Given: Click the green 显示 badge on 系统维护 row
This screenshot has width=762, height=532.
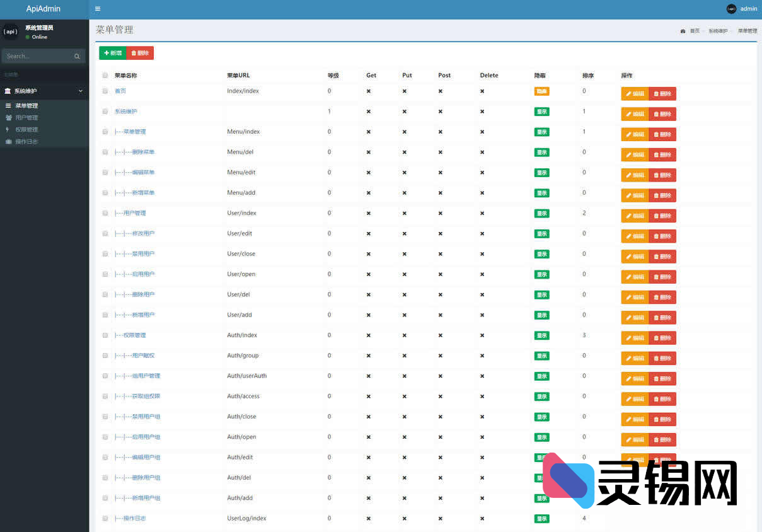Looking at the screenshot, I should 541,111.
